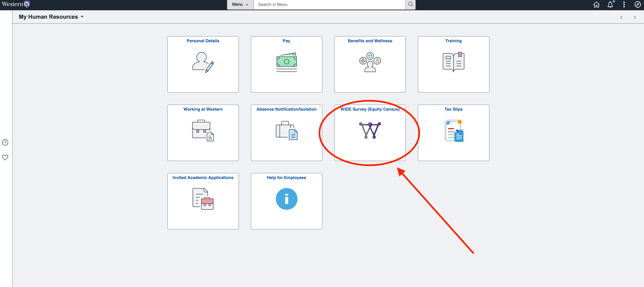Click the search magnifier button
Image resolution: width=644 pixels, height=287 pixels.
pyautogui.click(x=410, y=5)
